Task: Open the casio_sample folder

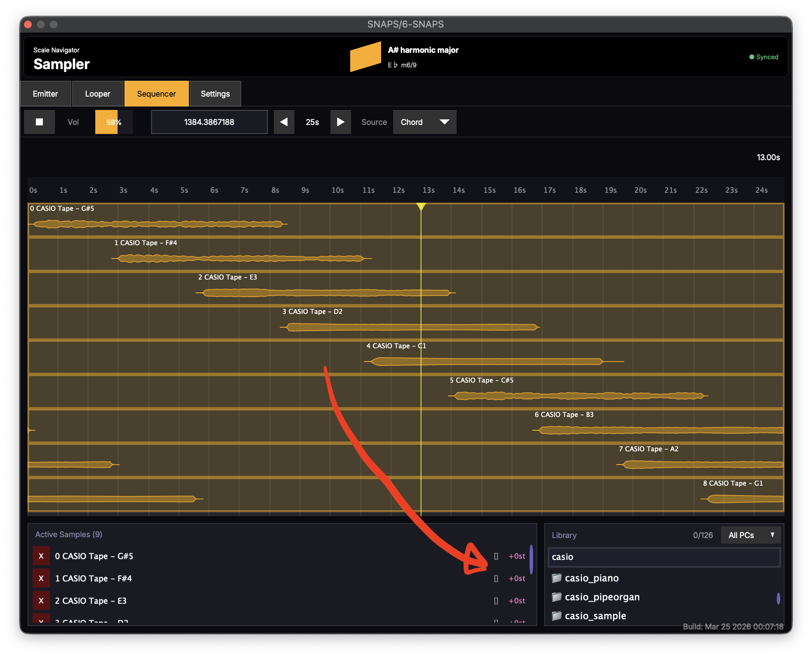Action: tap(589, 616)
